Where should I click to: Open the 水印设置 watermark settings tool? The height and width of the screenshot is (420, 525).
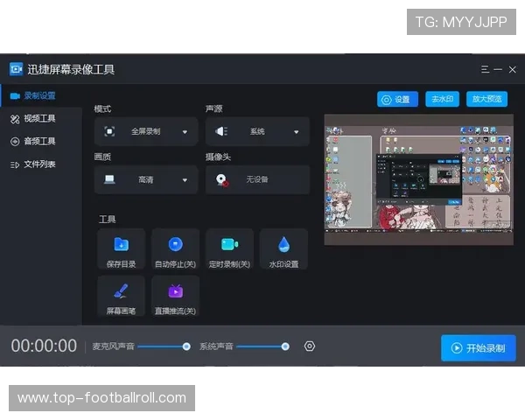point(283,249)
